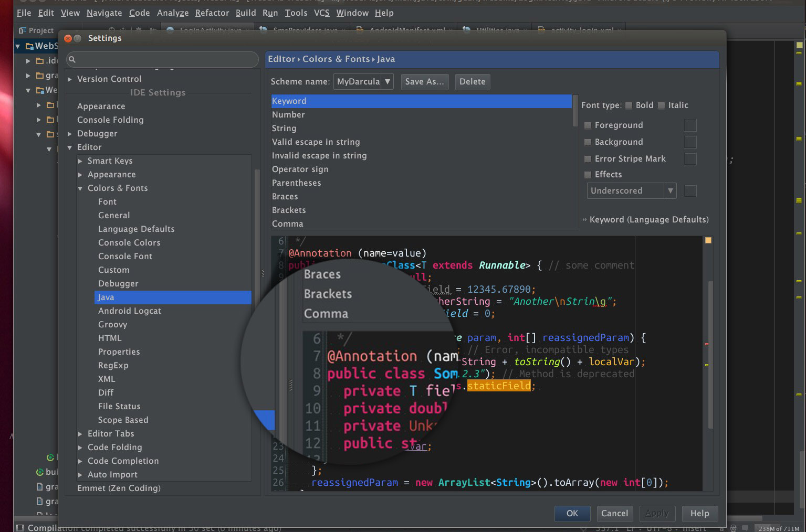Click the WebS project module folder icon
The height and width of the screenshot is (532, 806).
pos(30,46)
